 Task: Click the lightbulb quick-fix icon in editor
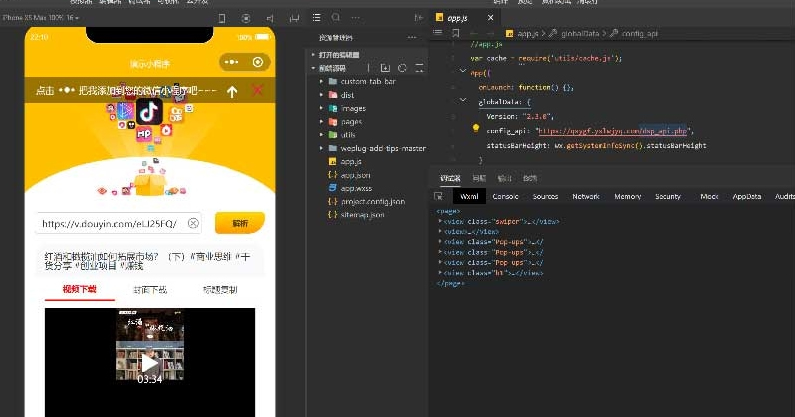click(x=476, y=129)
